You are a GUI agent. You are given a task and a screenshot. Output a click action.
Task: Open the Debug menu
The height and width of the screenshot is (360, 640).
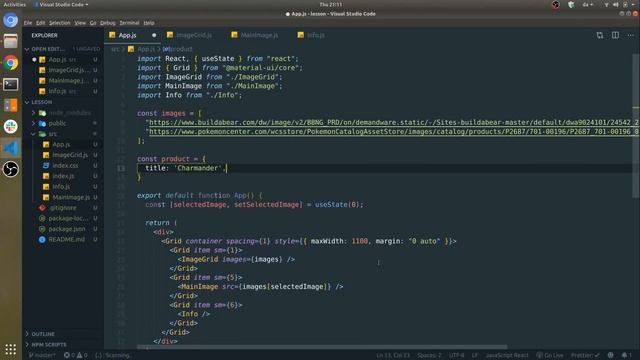[x=108, y=23]
